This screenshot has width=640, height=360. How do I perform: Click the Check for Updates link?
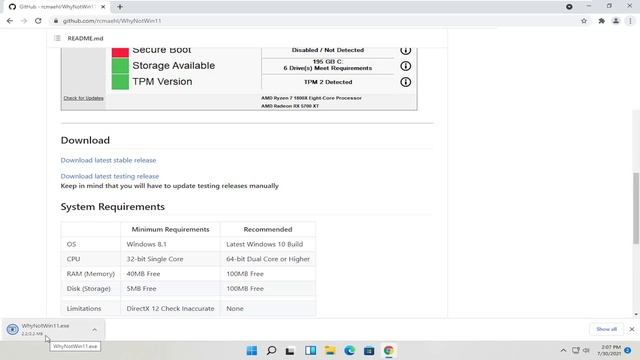[84, 98]
